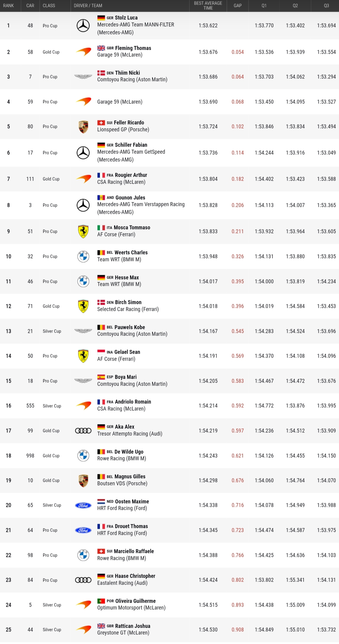Open driver Gounon Jules' name link
The image size is (339, 644).
(130, 198)
